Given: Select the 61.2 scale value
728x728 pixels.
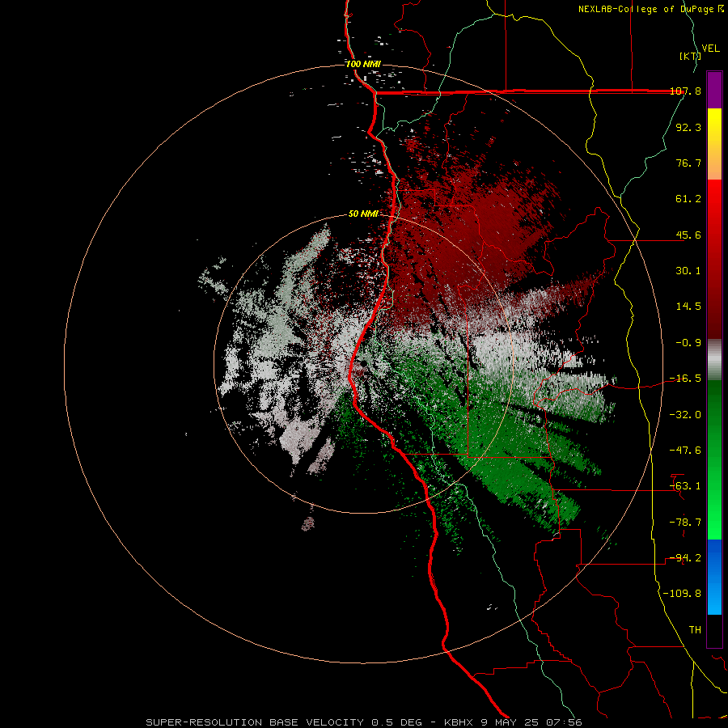Looking at the screenshot, I should [x=688, y=199].
